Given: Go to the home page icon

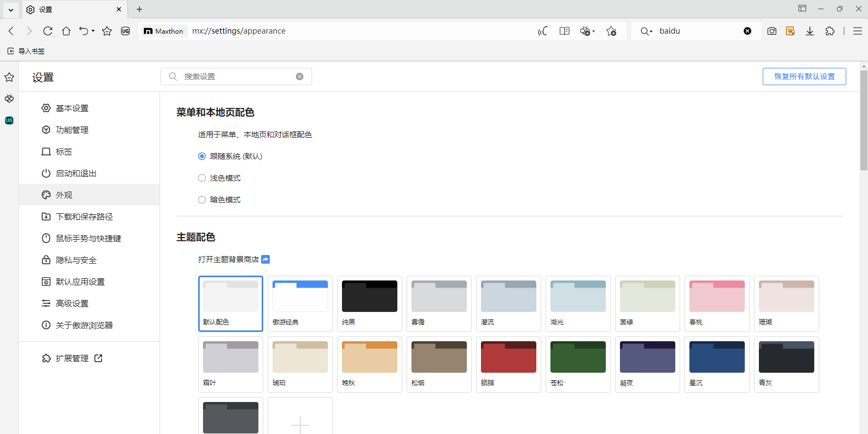Looking at the screenshot, I should pyautogui.click(x=66, y=31).
